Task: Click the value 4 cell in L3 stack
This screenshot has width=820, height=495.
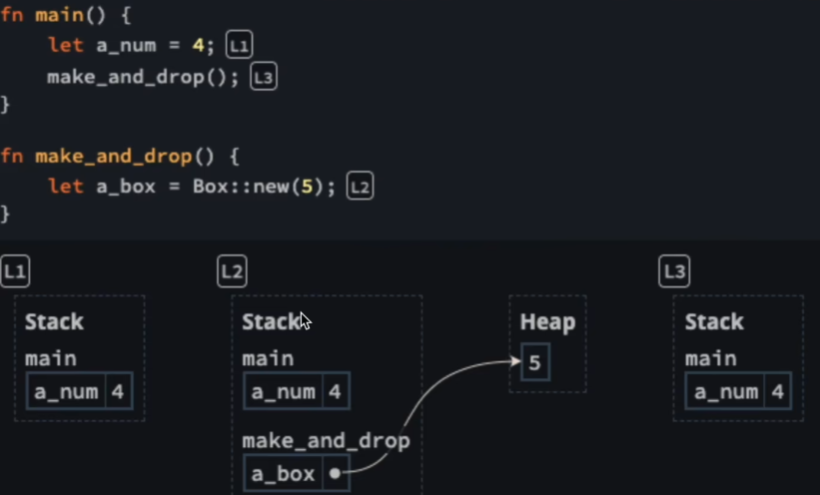Action: [x=778, y=392]
